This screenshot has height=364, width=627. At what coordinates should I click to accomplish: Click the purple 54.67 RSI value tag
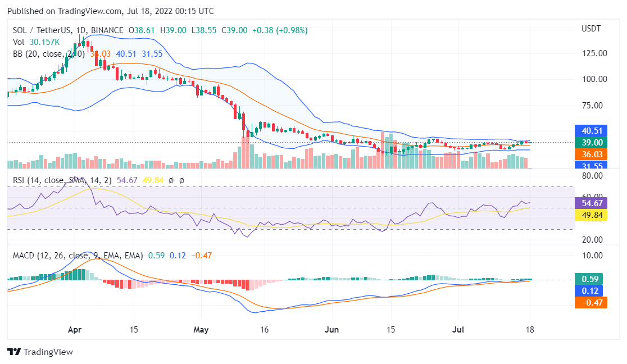click(x=592, y=203)
